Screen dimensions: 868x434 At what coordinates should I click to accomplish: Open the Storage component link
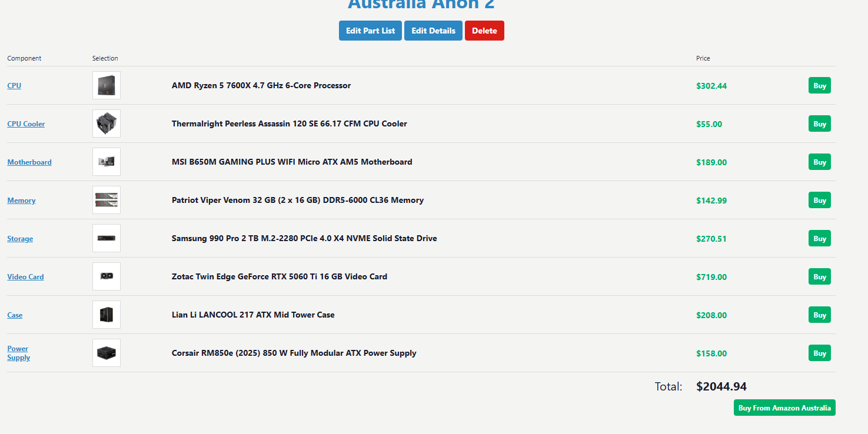[x=20, y=239]
